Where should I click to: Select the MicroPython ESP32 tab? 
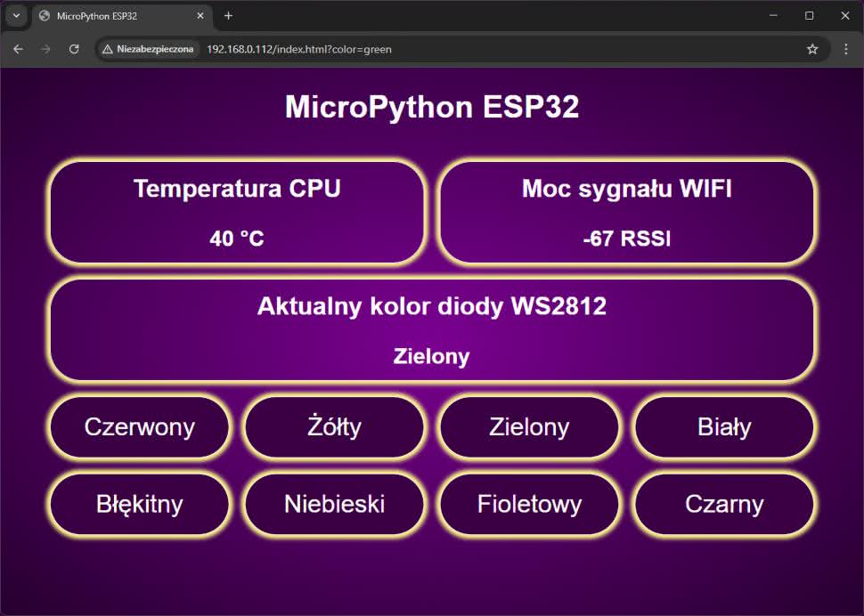click(116, 16)
